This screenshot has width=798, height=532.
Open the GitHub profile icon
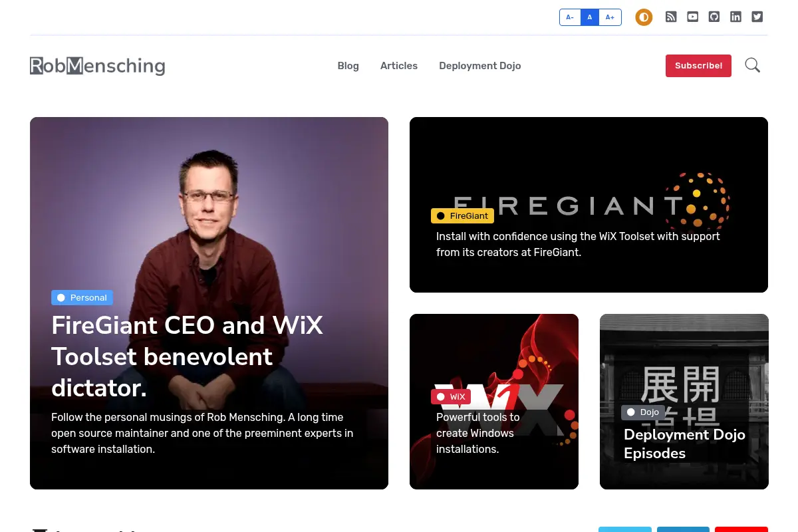714,17
